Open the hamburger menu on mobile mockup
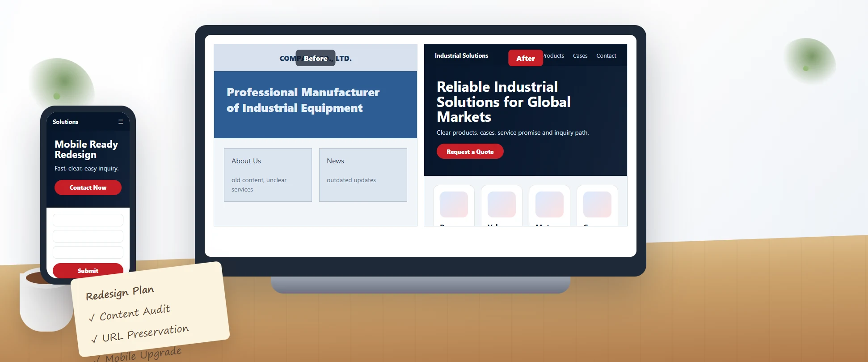The height and width of the screenshot is (362, 868). [x=121, y=122]
